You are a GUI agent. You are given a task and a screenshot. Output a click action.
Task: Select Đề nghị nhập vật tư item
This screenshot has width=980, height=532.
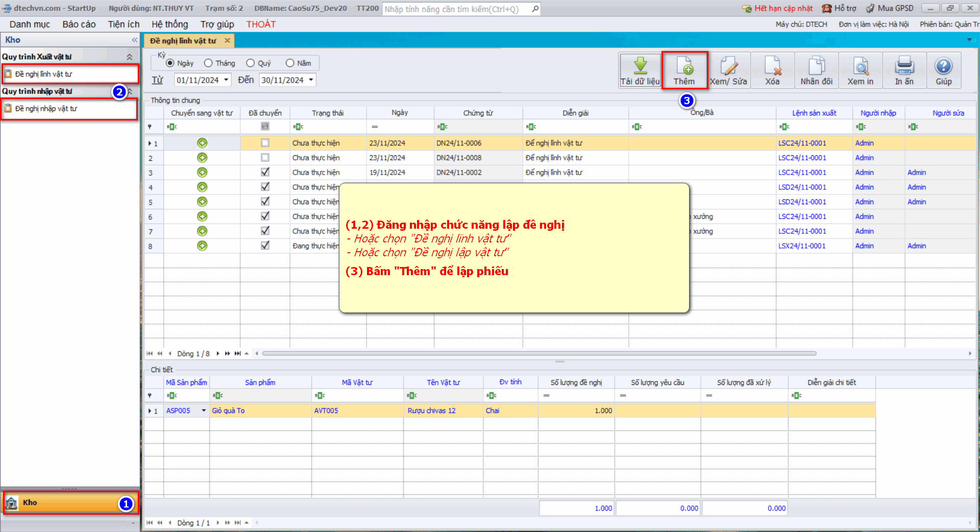coord(46,109)
